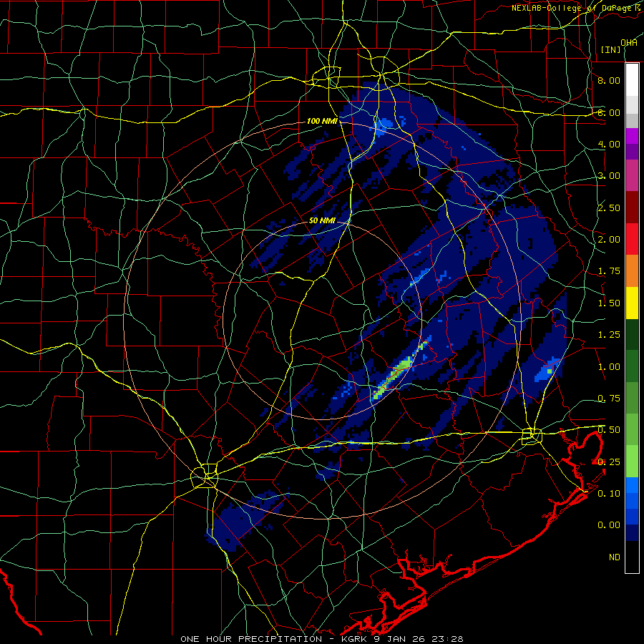Click the 0.25 legend value
Image resolution: width=644 pixels, height=644 pixels.
tap(609, 462)
